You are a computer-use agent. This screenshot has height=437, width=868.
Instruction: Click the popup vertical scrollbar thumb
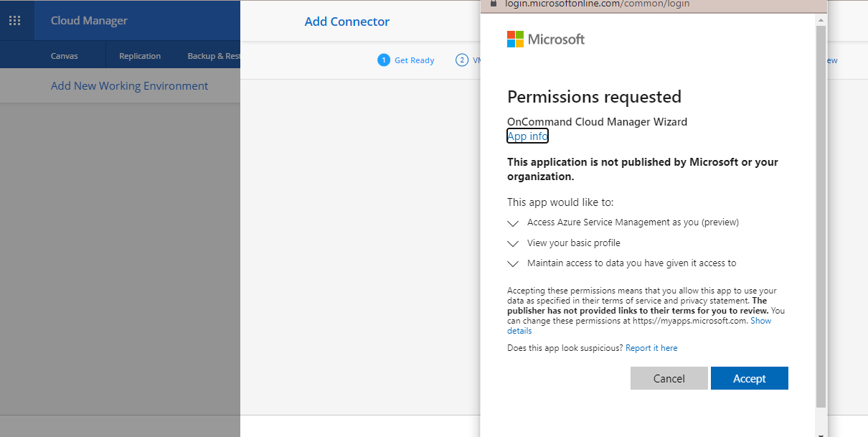821,215
